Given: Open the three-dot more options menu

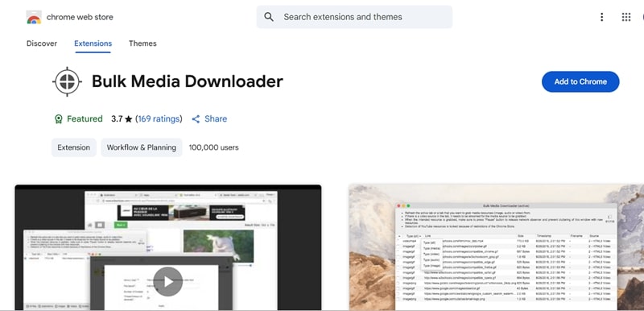Looking at the screenshot, I should (x=601, y=17).
